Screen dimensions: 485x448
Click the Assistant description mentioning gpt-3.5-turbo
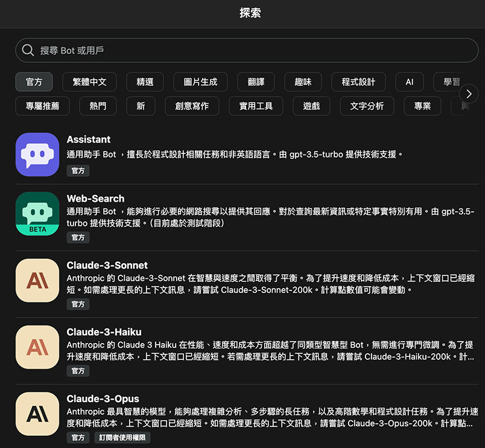pos(235,154)
